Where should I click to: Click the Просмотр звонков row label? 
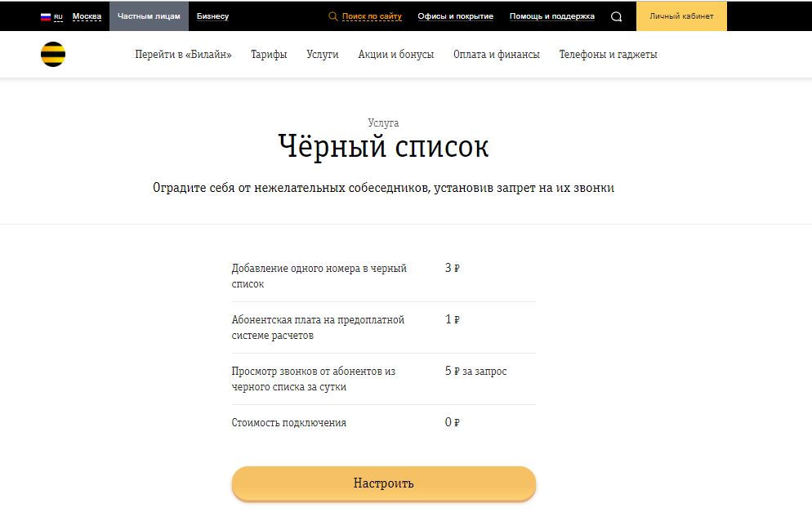314,379
